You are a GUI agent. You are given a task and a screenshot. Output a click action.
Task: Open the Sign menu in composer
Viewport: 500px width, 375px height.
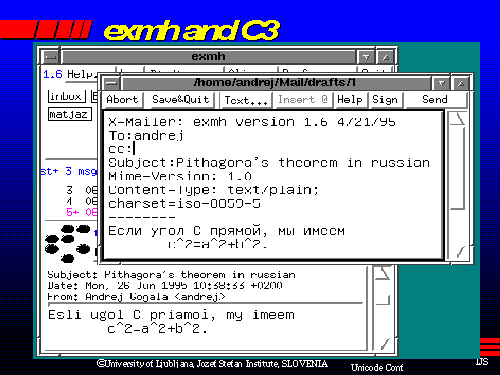(x=385, y=100)
